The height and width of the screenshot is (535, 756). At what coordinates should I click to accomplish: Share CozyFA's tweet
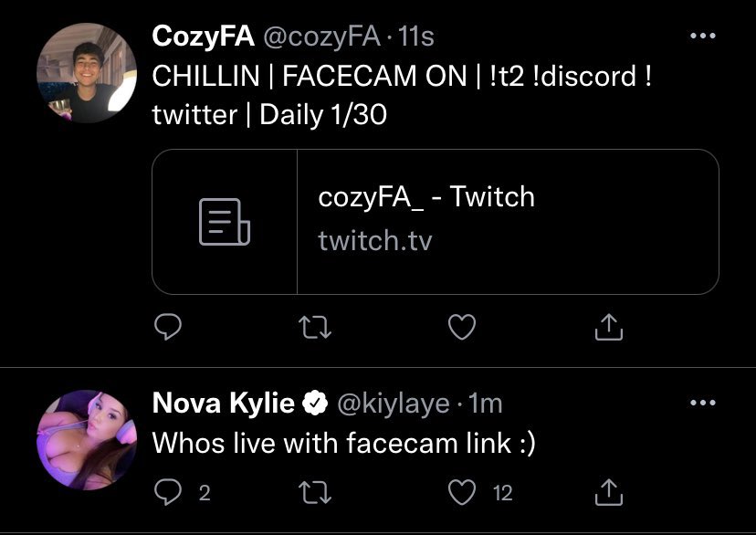(x=609, y=328)
